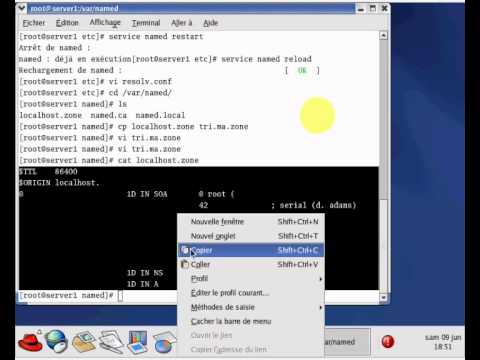The image size is (480, 360).
Task: Click the 'vi resolv.conf' command line
Action: 95,82
